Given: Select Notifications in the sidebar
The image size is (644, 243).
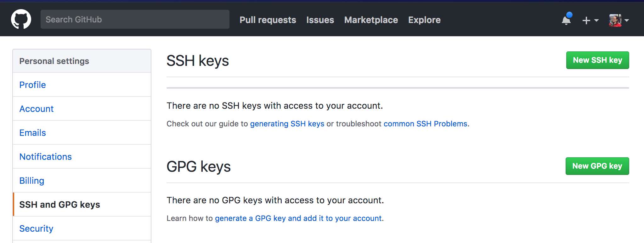Looking at the screenshot, I should [x=82, y=157].
